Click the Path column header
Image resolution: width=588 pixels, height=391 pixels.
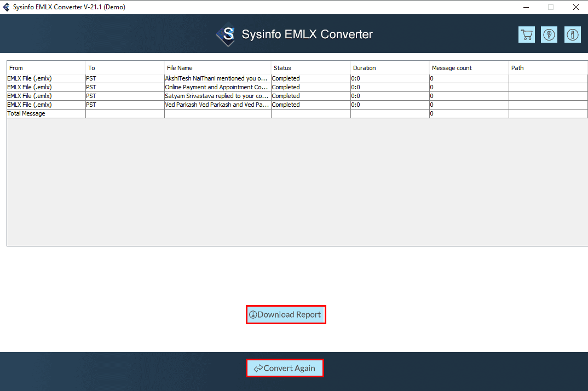coord(547,68)
